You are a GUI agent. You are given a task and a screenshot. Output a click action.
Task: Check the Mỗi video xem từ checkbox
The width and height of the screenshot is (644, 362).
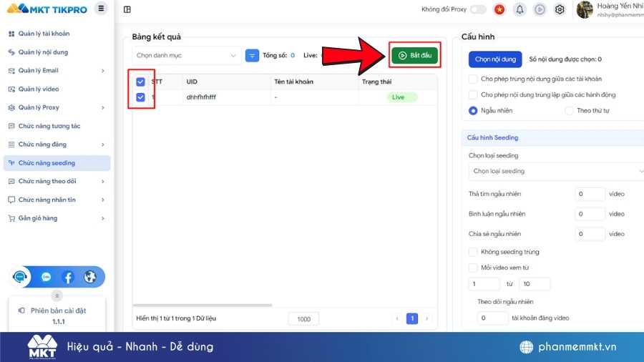click(473, 268)
